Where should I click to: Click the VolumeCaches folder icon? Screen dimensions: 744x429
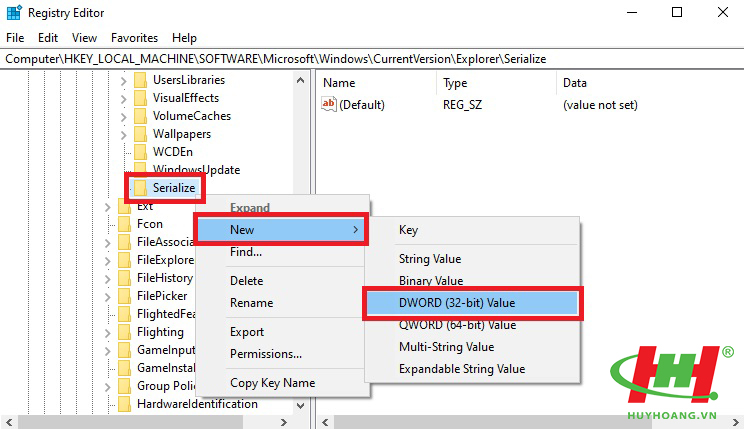[140, 116]
